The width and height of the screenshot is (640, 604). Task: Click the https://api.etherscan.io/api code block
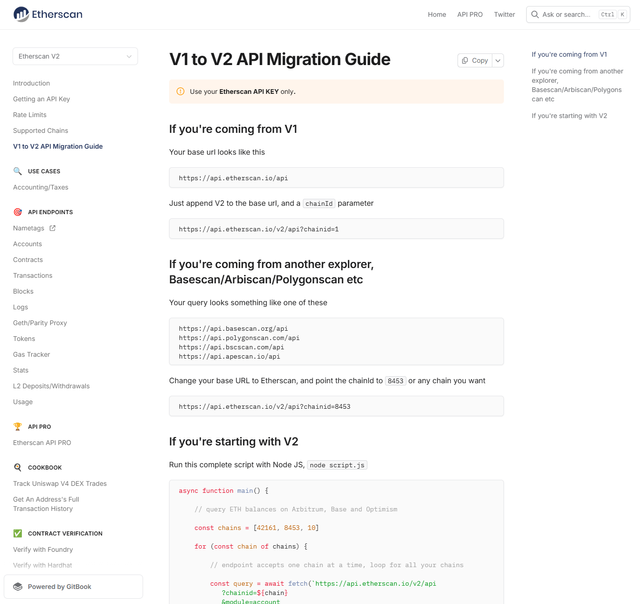tap(336, 178)
